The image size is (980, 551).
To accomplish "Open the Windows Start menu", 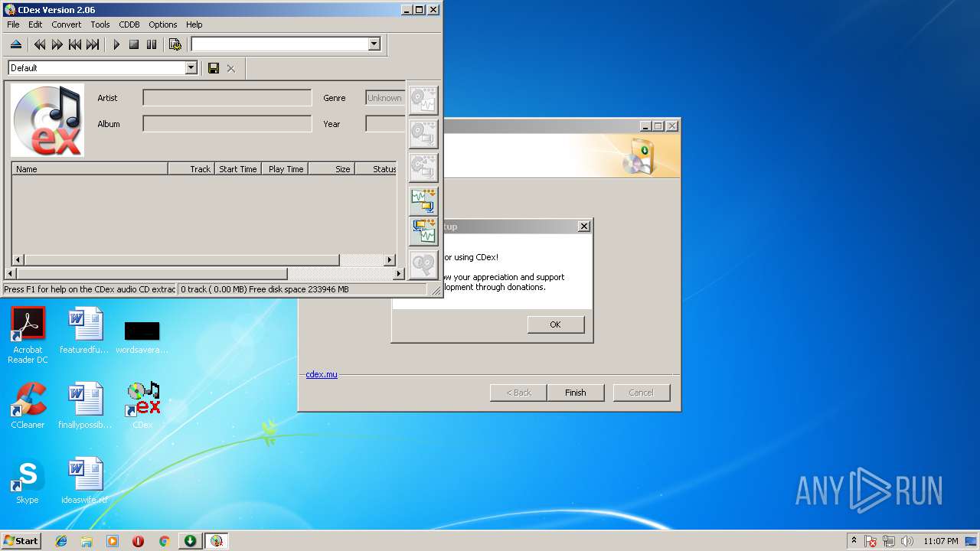I will tap(21, 541).
